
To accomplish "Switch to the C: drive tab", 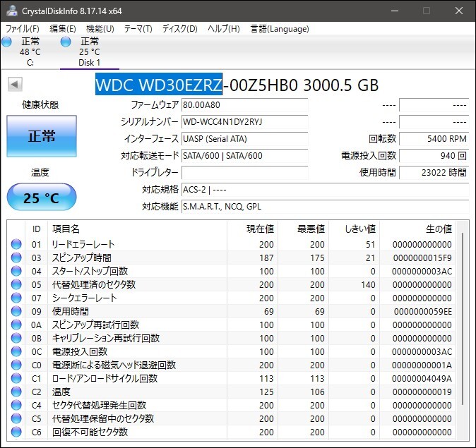I will pyautogui.click(x=30, y=52).
